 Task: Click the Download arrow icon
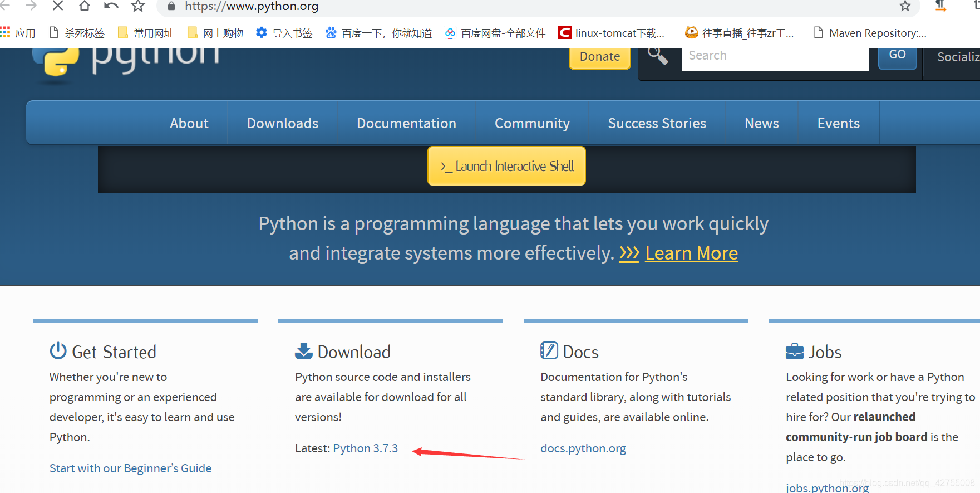coord(304,351)
